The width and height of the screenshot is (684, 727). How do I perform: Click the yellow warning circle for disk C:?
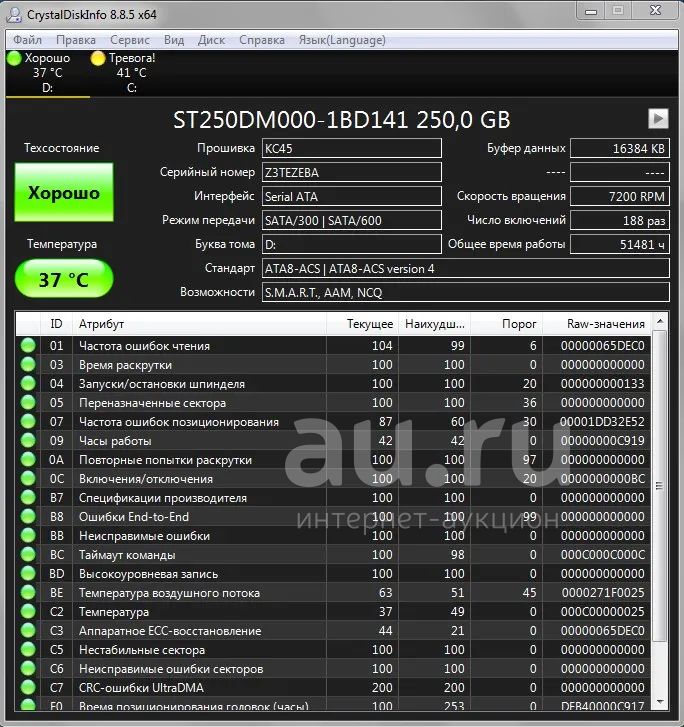click(x=98, y=58)
